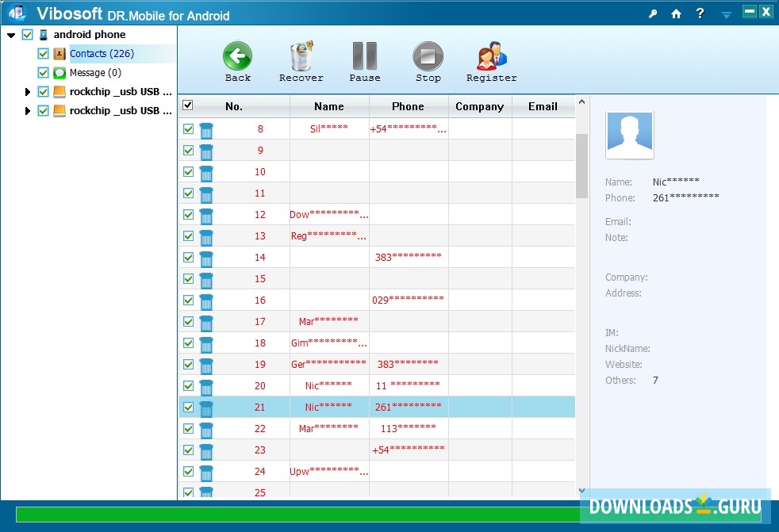Sort contacts by the Name column header

328,105
